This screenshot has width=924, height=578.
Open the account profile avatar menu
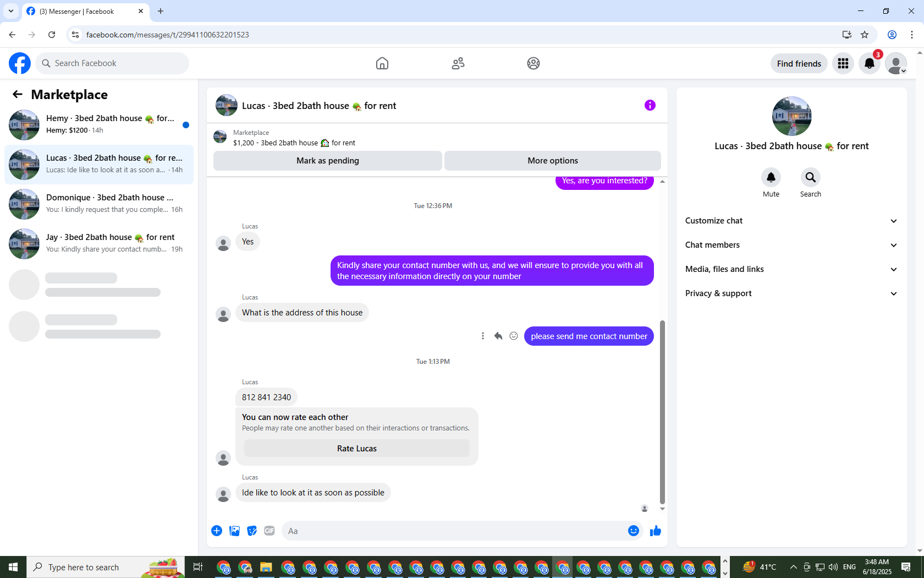click(x=896, y=63)
